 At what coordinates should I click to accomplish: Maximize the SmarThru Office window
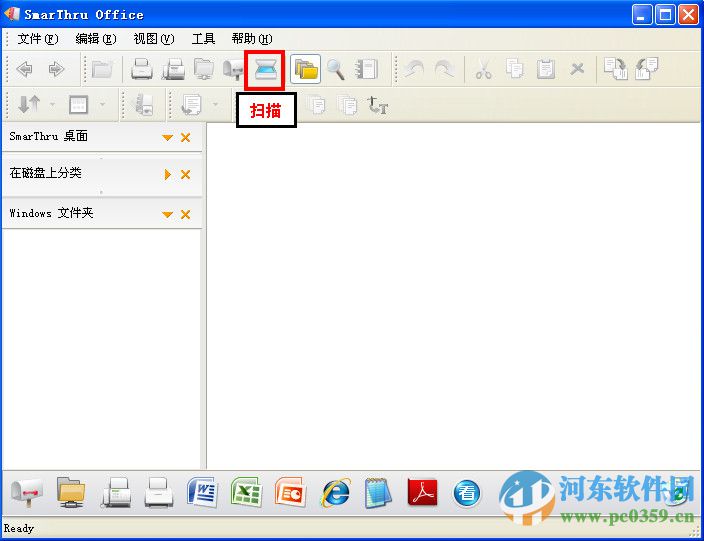point(665,15)
